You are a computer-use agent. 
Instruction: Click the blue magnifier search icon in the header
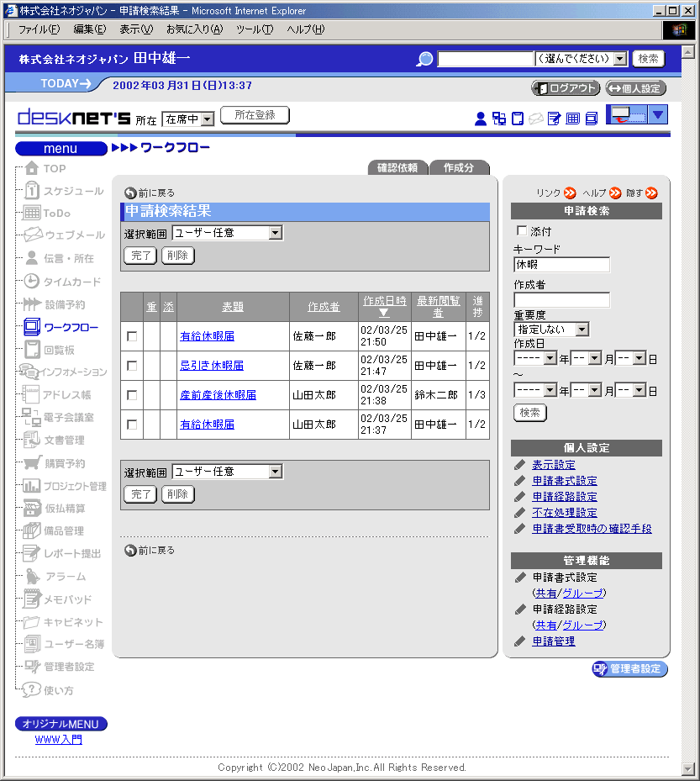tap(425, 59)
